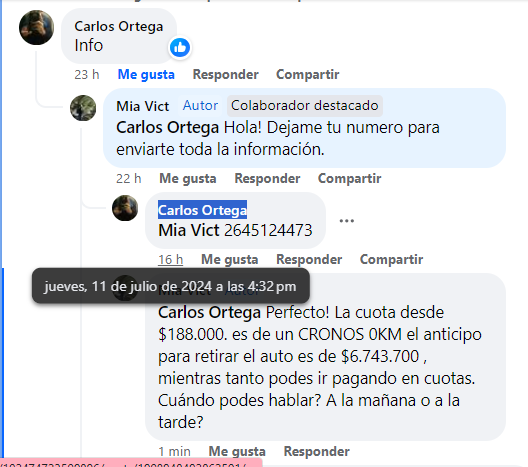Reply to the latest 1 min comment
This screenshot has width=528, height=467.
317,451
